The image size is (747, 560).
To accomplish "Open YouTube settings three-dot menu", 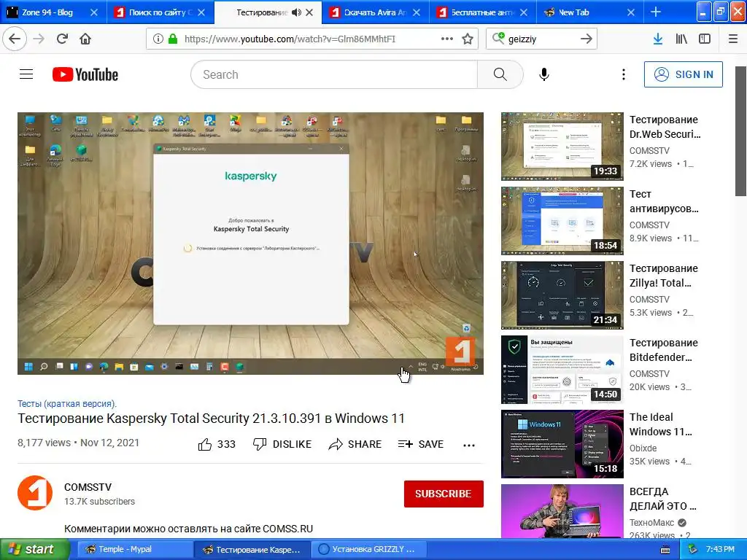I will click(623, 74).
